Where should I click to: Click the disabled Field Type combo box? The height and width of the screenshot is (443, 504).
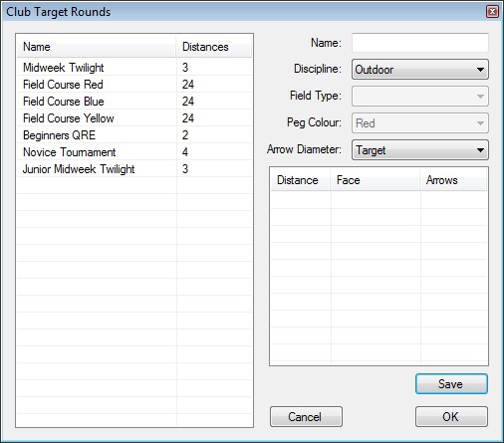point(420,97)
